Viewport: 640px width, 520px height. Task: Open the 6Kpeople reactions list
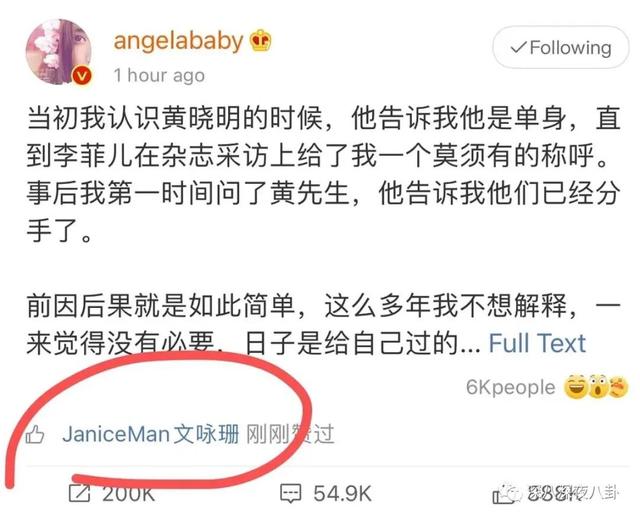coord(511,387)
